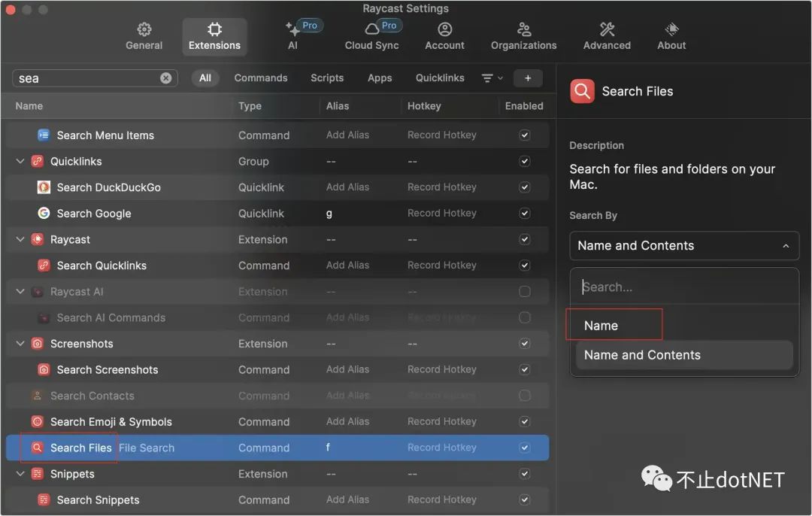Image resolution: width=812 pixels, height=516 pixels.
Task: Collapse the Raycast extension group
Action: (20, 239)
